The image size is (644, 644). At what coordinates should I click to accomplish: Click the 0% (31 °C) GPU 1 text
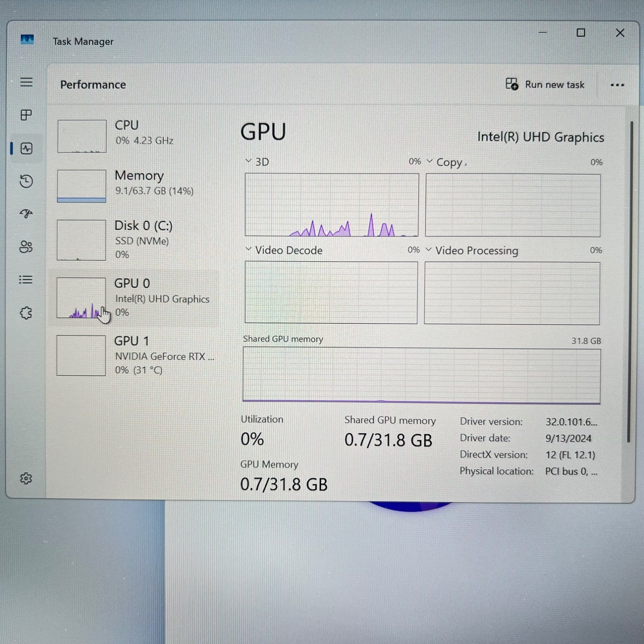pos(139,370)
